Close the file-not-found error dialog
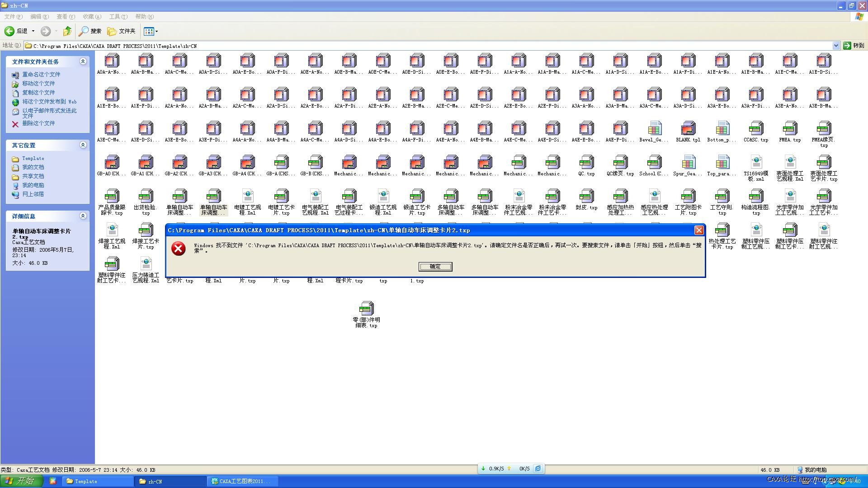The height and width of the screenshot is (488, 868). [x=698, y=230]
